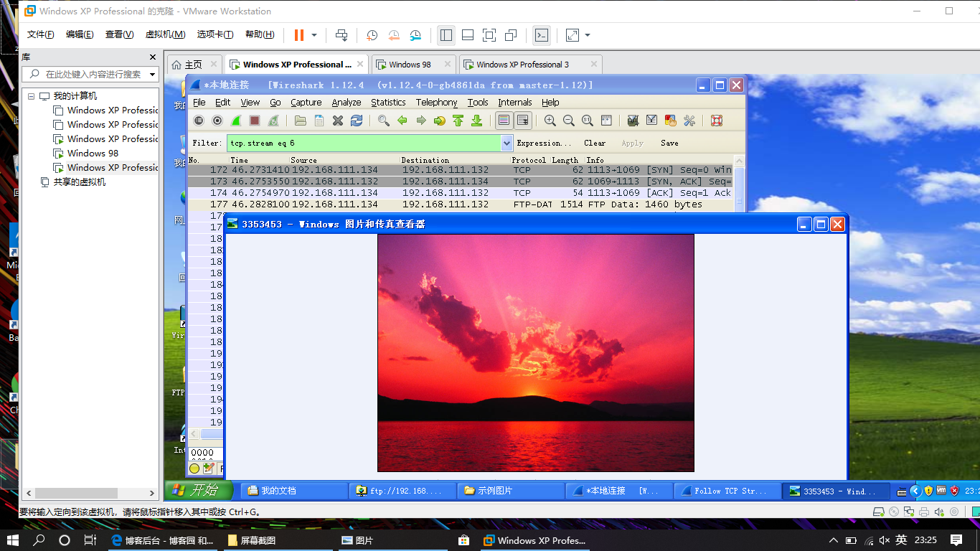Open Wireshark capture options icon

(217, 121)
